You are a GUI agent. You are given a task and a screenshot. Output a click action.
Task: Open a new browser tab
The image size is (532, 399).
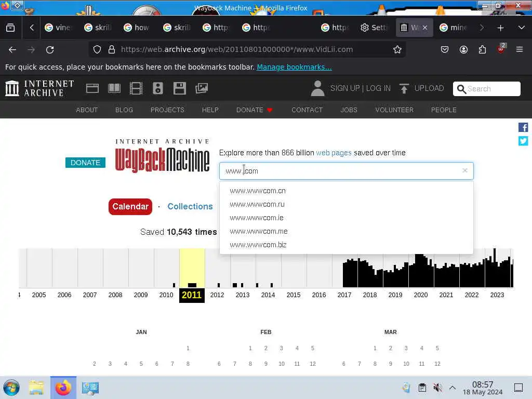(x=500, y=28)
